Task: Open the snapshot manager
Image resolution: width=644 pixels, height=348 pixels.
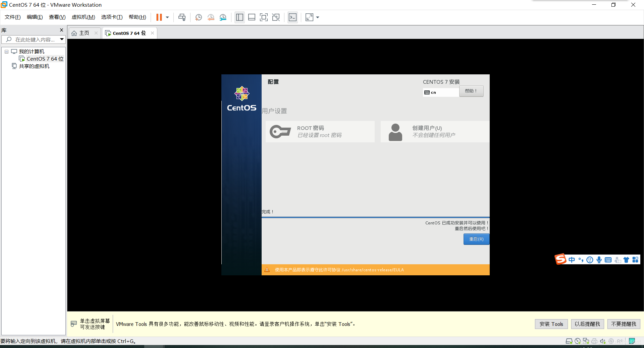Action: pyautogui.click(x=223, y=17)
